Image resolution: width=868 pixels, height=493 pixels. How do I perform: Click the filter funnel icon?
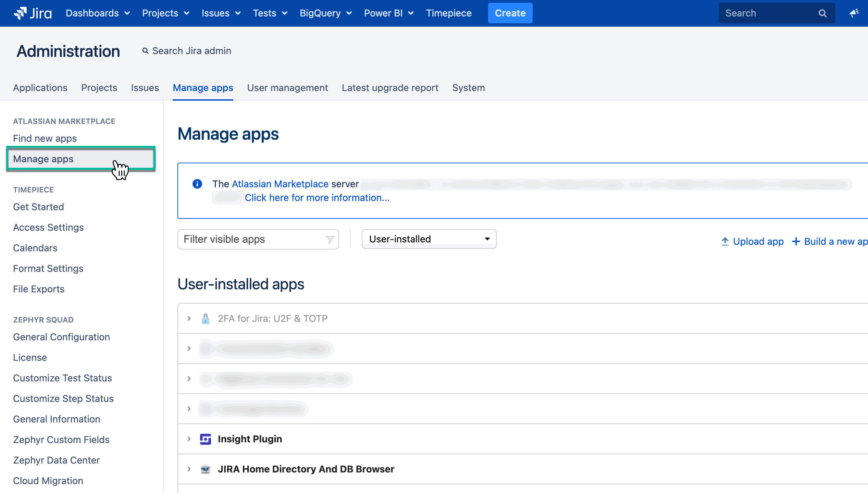click(330, 239)
